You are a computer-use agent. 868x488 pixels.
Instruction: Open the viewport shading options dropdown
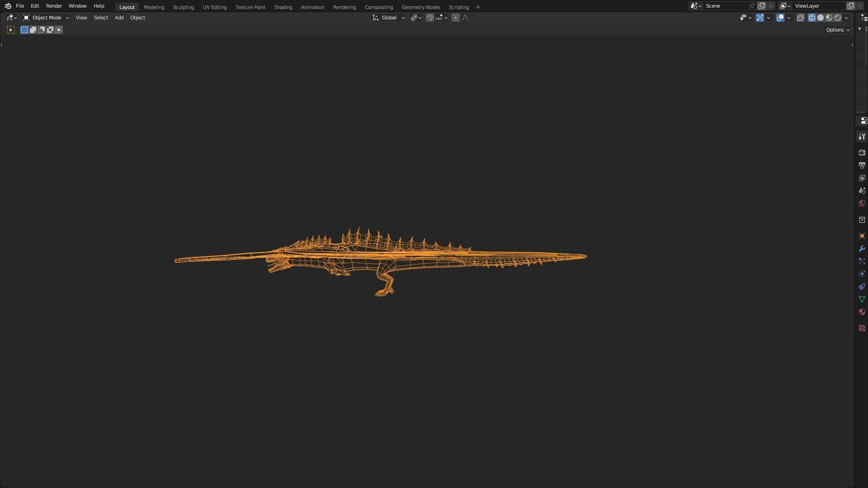pos(846,18)
